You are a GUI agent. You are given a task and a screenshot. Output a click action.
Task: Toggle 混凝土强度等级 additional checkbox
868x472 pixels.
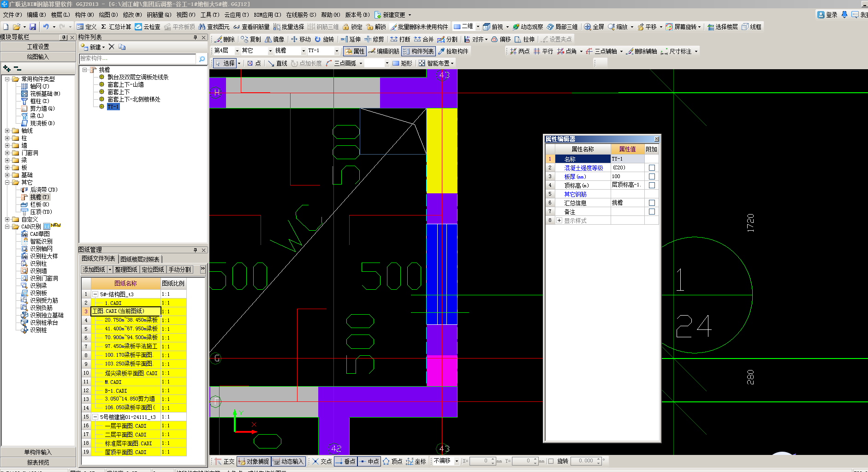coord(652,168)
